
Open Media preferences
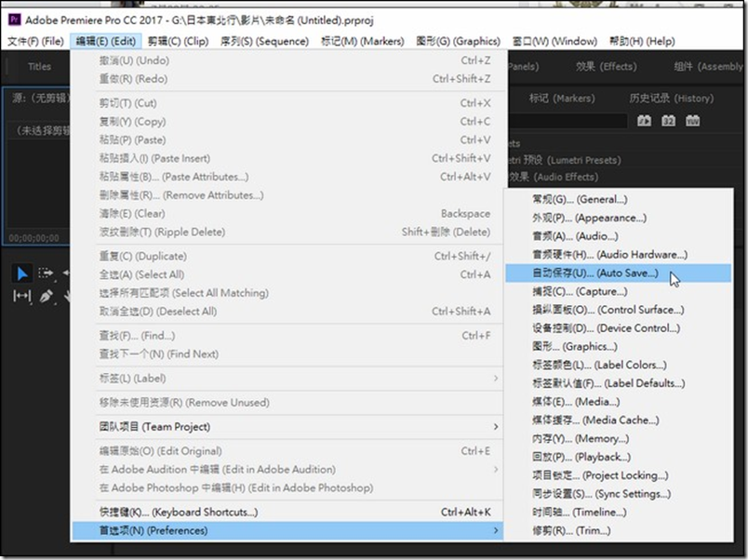(x=619, y=402)
